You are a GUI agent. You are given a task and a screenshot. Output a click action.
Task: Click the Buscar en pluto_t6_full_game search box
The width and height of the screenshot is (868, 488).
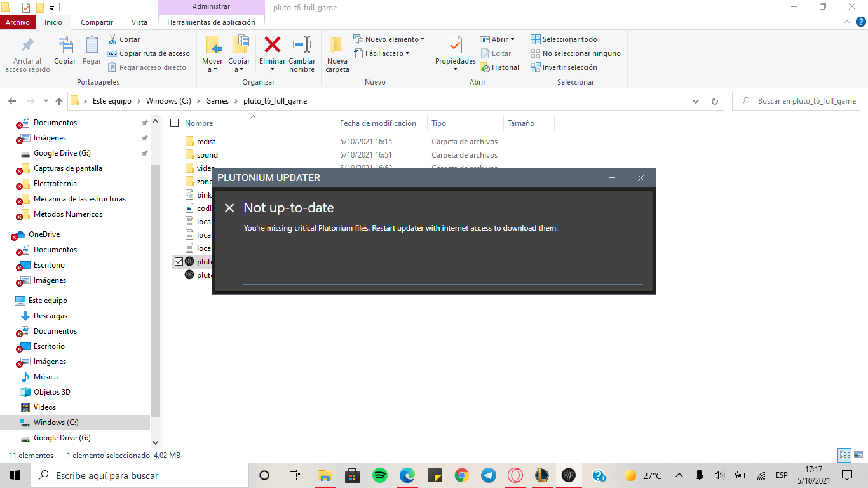click(797, 101)
